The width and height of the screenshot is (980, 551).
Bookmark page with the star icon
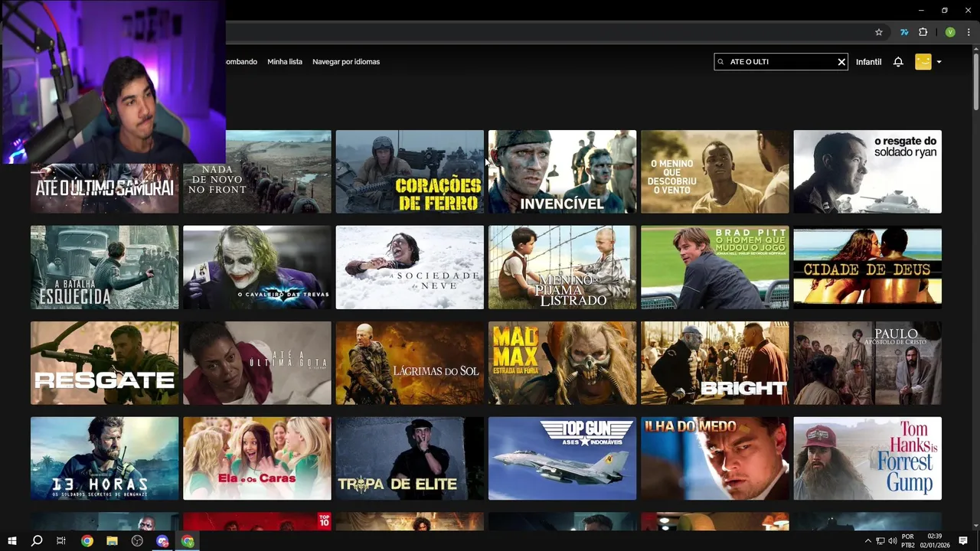coord(879,32)
